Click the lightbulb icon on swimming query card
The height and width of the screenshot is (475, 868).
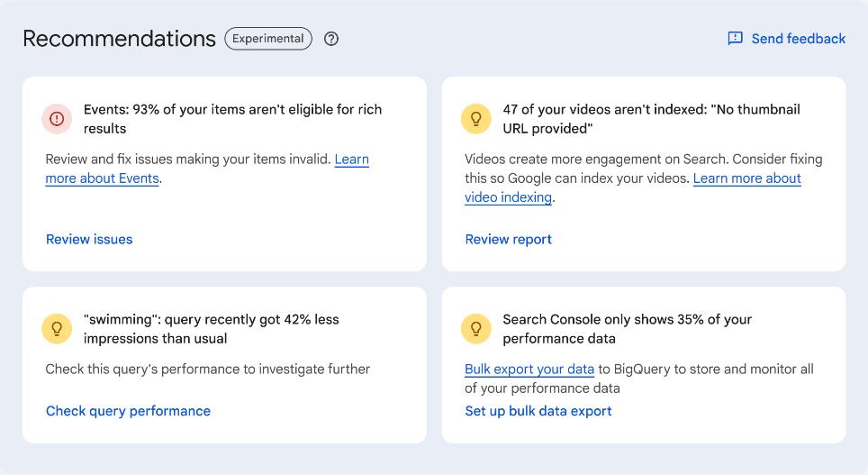click(57, 329)
